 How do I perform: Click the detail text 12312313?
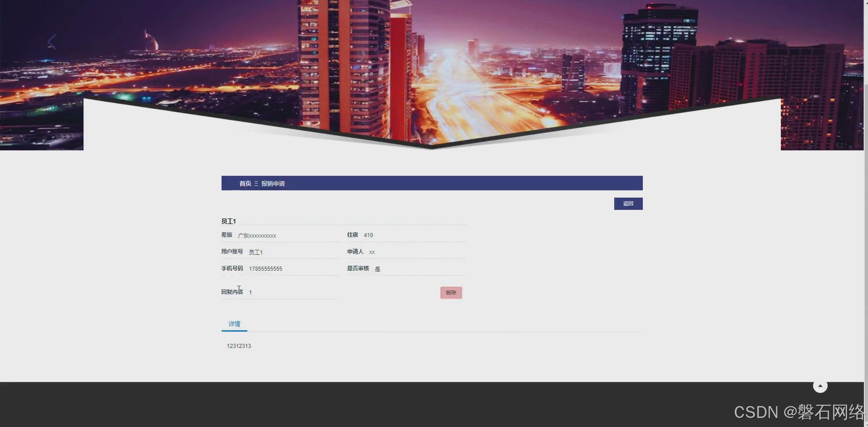click(239, 346)
